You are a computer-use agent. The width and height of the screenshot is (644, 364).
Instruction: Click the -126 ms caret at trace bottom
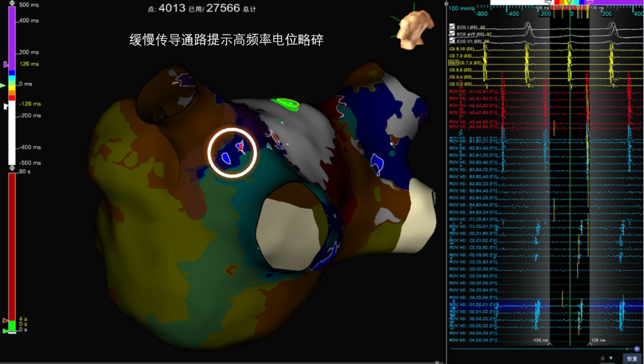point(550,344)
